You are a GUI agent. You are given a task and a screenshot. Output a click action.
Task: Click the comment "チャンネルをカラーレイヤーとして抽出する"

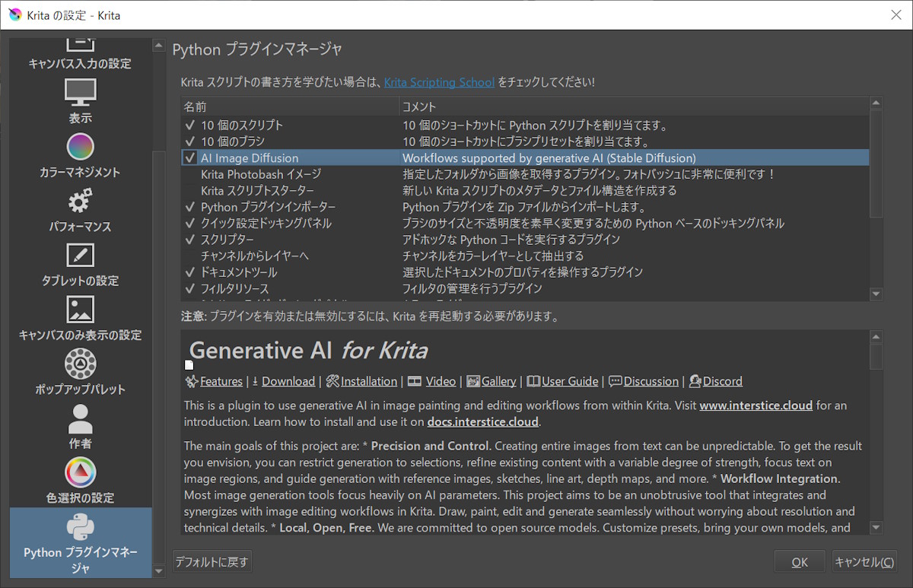point(493,256)
